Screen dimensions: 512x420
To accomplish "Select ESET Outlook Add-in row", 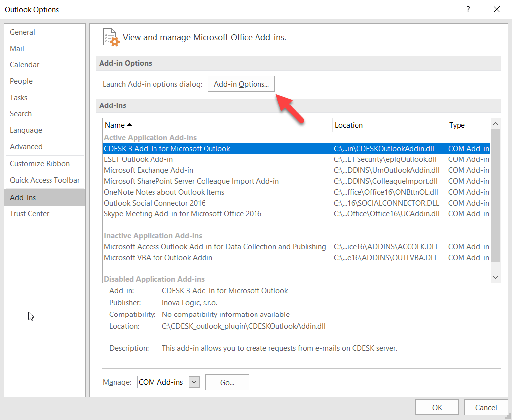I will coord(297,159).
